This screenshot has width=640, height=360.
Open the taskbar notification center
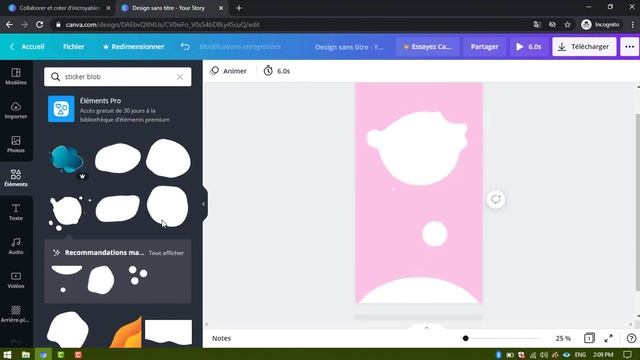coord(627,355)
